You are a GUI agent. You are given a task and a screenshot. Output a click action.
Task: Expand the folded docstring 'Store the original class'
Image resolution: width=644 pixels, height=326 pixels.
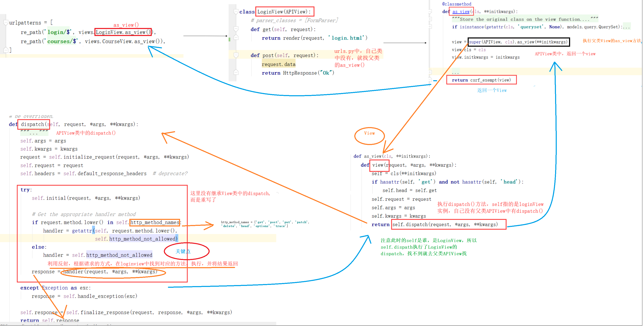(x=430, y=19)
